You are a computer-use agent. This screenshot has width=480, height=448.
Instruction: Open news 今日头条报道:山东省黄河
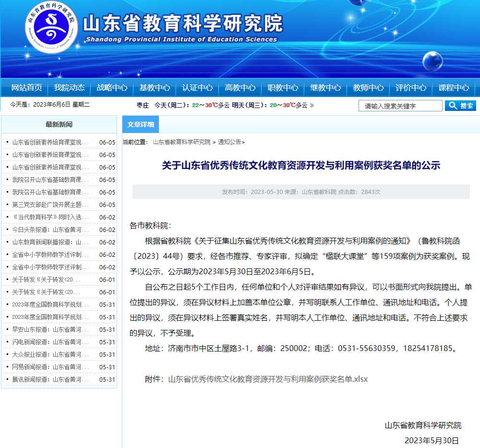click(x=50, y=230)
